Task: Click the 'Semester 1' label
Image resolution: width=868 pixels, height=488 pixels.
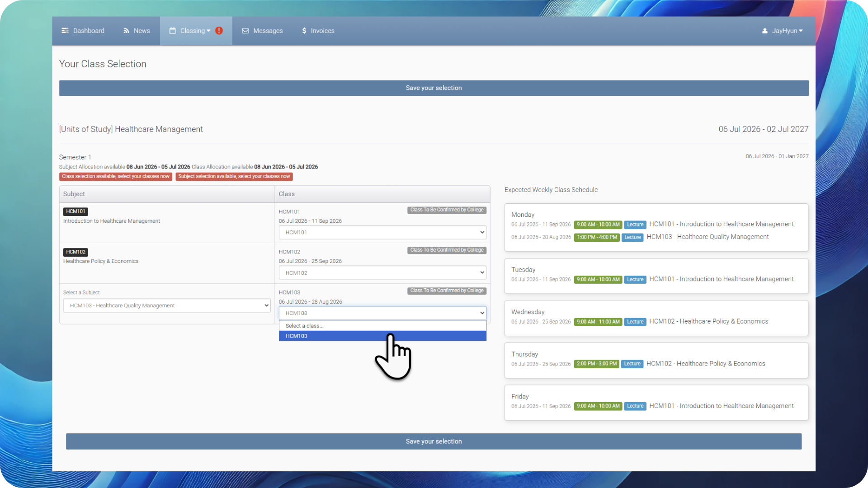Action: [75, 157]
